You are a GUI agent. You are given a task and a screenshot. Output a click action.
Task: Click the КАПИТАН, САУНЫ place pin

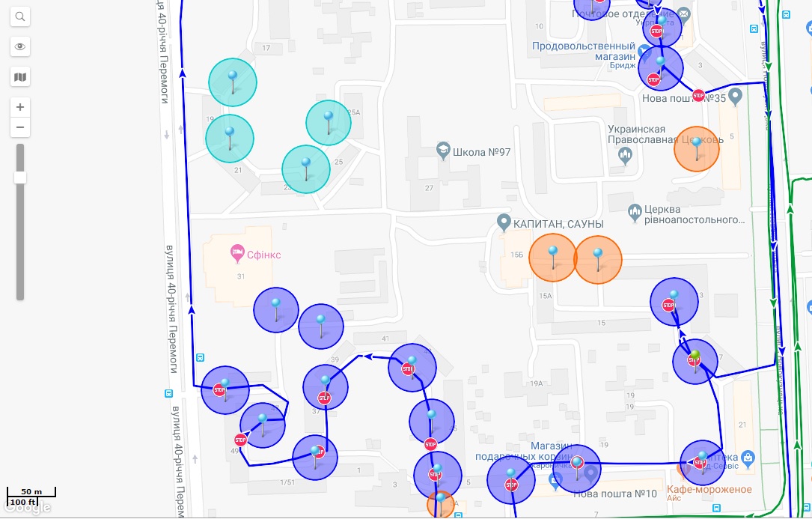504,222
